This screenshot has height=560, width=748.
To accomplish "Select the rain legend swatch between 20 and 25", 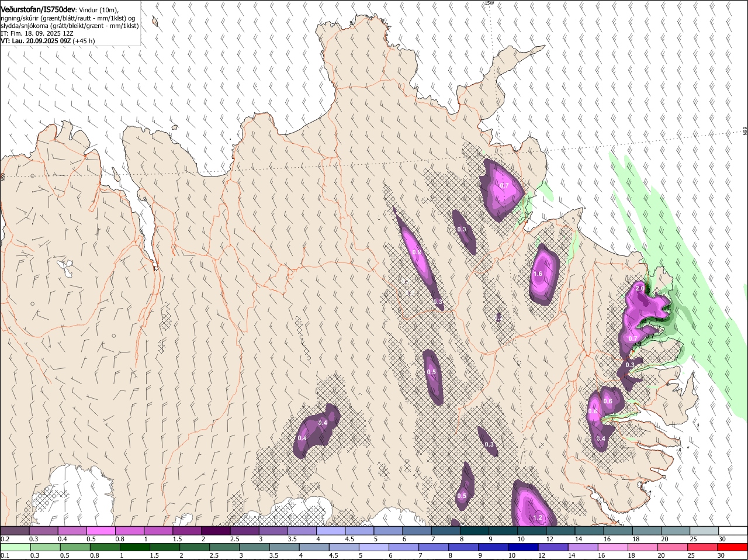I will point(672,547).
